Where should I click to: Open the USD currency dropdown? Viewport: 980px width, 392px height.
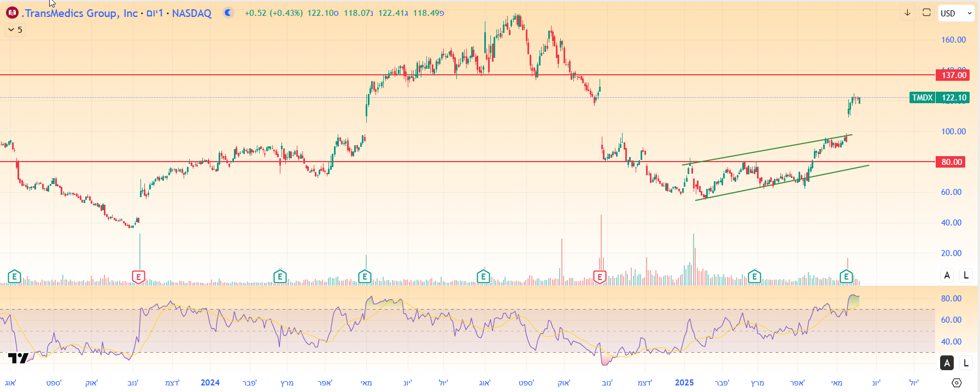coord(956,13)
